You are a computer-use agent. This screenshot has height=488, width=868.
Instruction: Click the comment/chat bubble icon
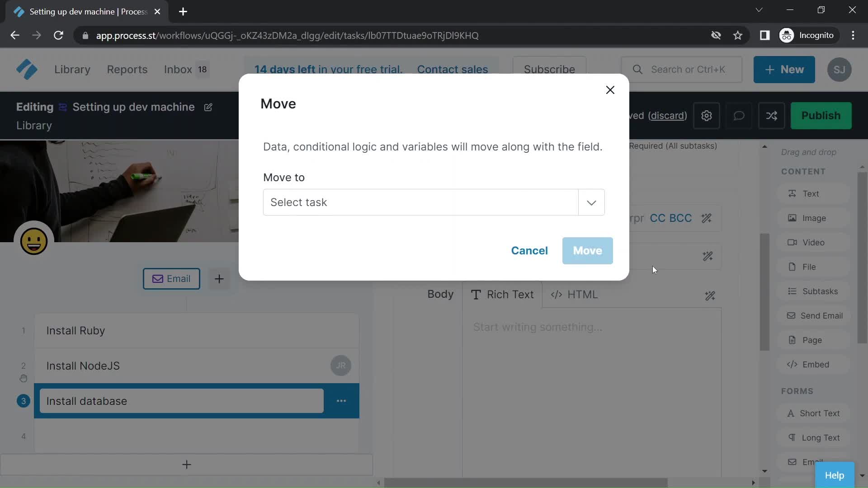739,116
